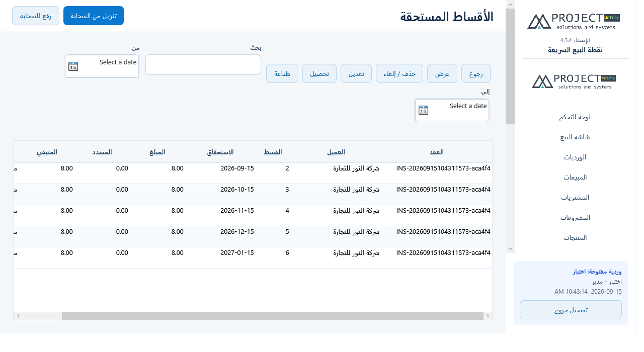Open the calendar icon in the من date picker
Image resolution: width=644 pixels, height=352 pixels.
point(73,66)
